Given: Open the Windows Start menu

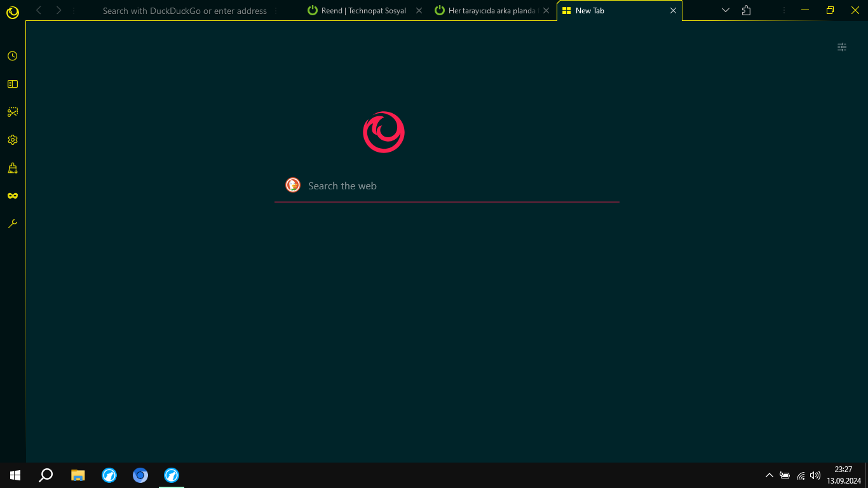Looking at the screenshot, I should (x=15, y=475).
